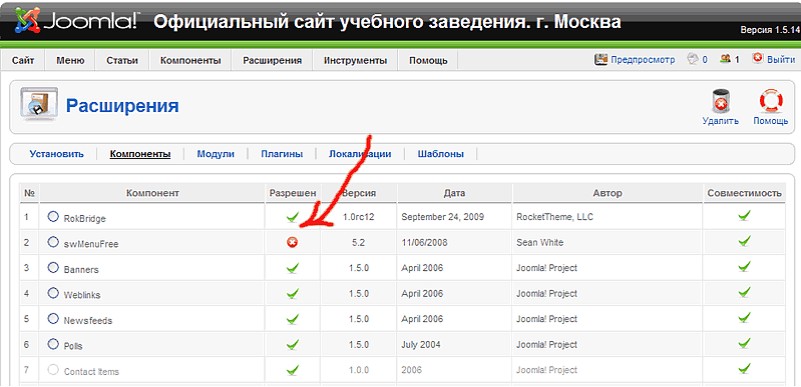The width and height of the screenshot is (801, 387).
Task: Select the RokBridge radio button
Action: 53,216
